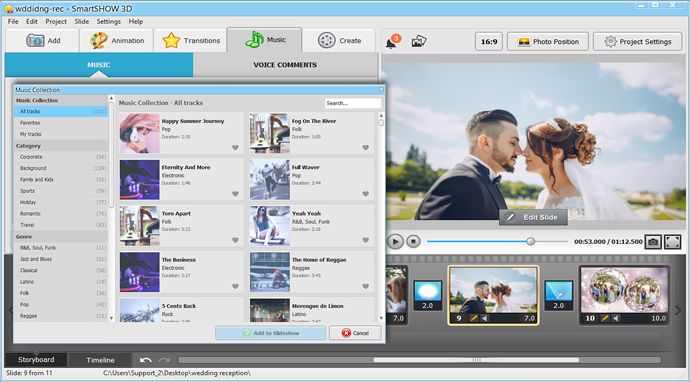Select the Holiday category
The image size is (690, 382).
click(x=61, y=202)
